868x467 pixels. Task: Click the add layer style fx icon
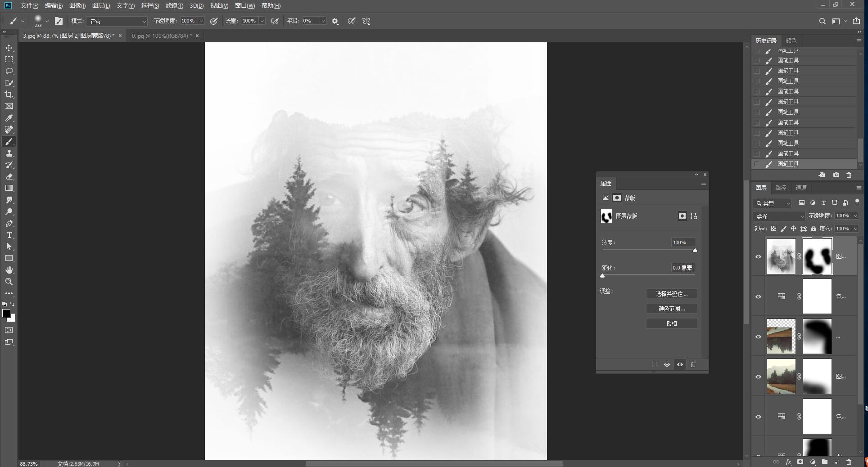pos(788,462)
